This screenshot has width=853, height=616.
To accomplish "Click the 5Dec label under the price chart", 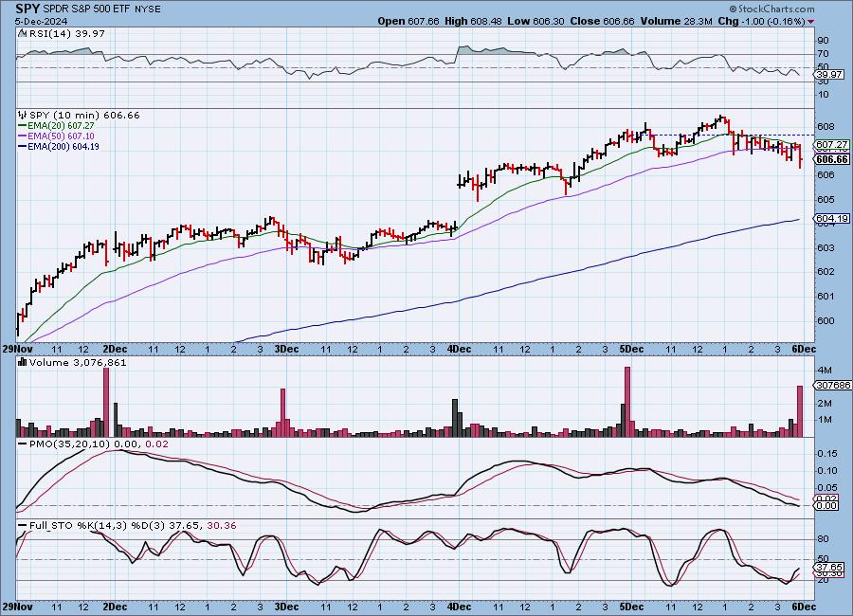I will 631,349.
